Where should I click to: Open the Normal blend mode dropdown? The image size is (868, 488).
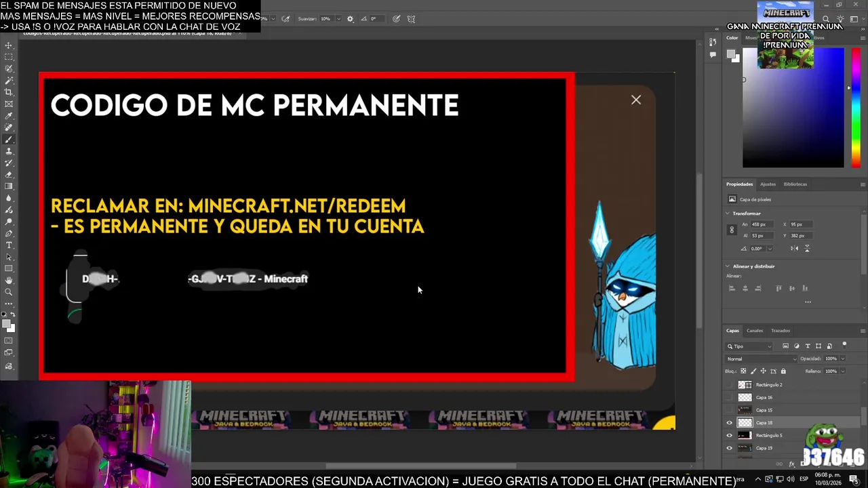tap(762, 359)
